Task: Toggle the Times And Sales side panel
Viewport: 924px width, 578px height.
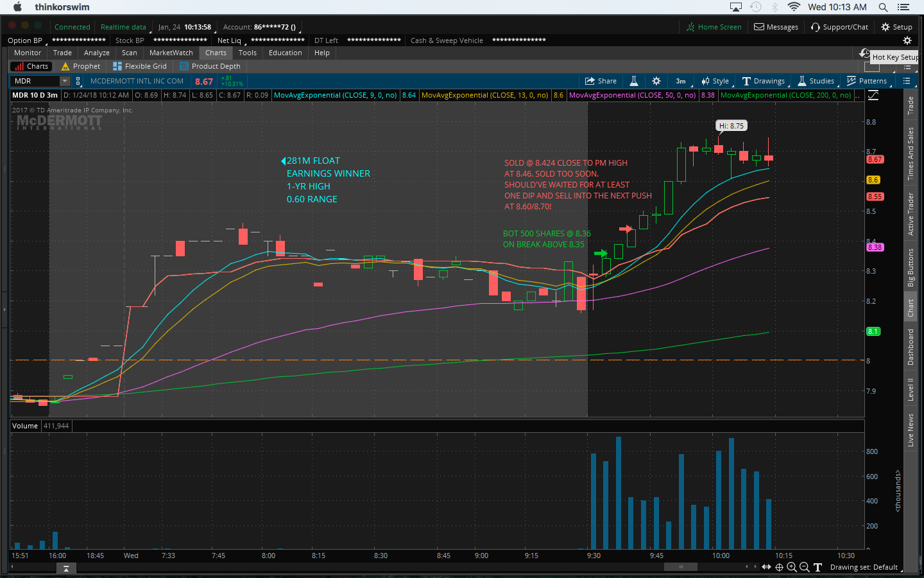Action: [910, 153]
